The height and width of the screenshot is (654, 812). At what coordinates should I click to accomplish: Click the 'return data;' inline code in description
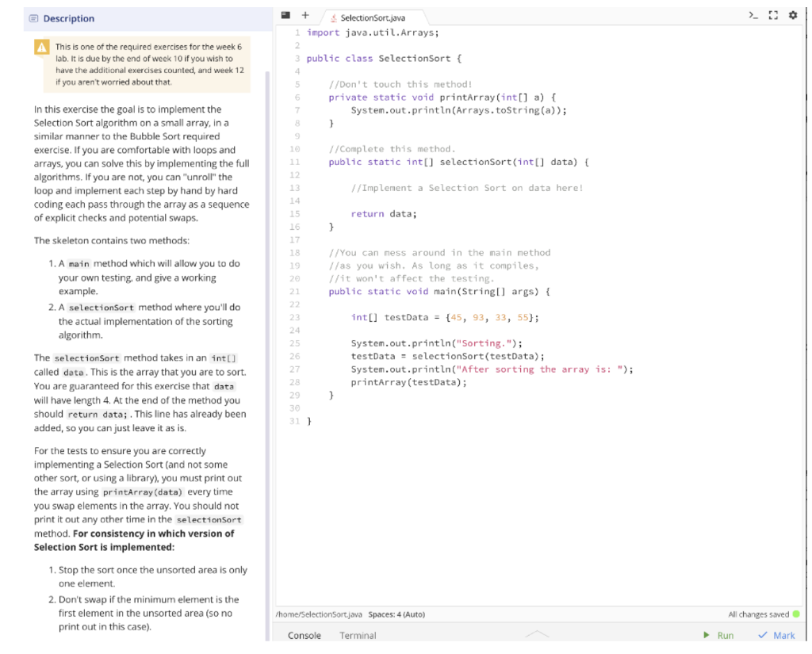pyautogui.click(x=98, y=415)
